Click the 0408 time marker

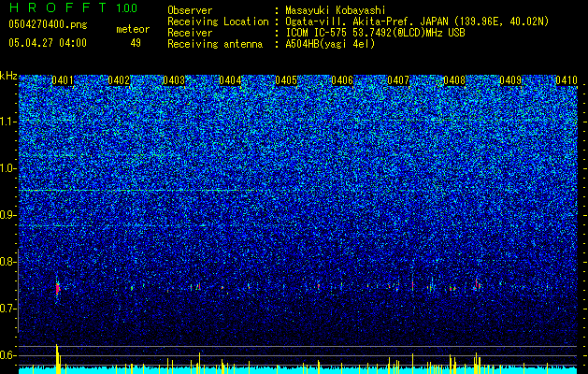tap(454, 80)
